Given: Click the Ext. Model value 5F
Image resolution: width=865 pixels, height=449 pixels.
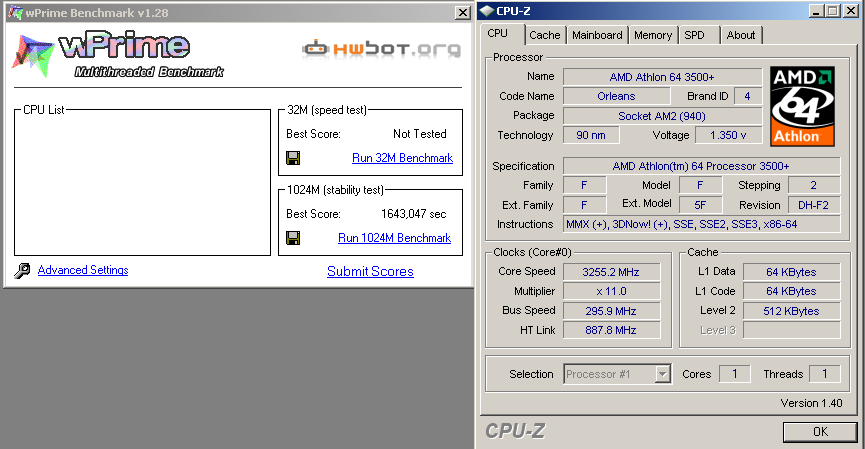Looking at the screenshot, I should 700,205.
